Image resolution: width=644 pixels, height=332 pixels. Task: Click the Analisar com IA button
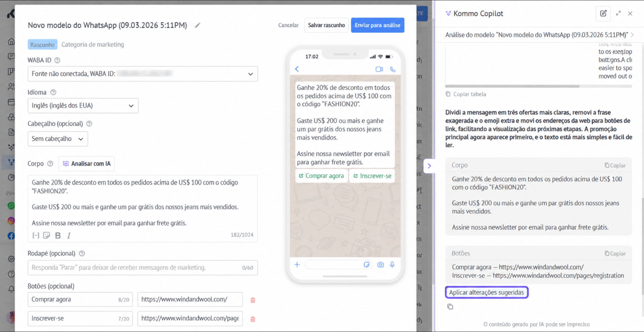[86, 164]
